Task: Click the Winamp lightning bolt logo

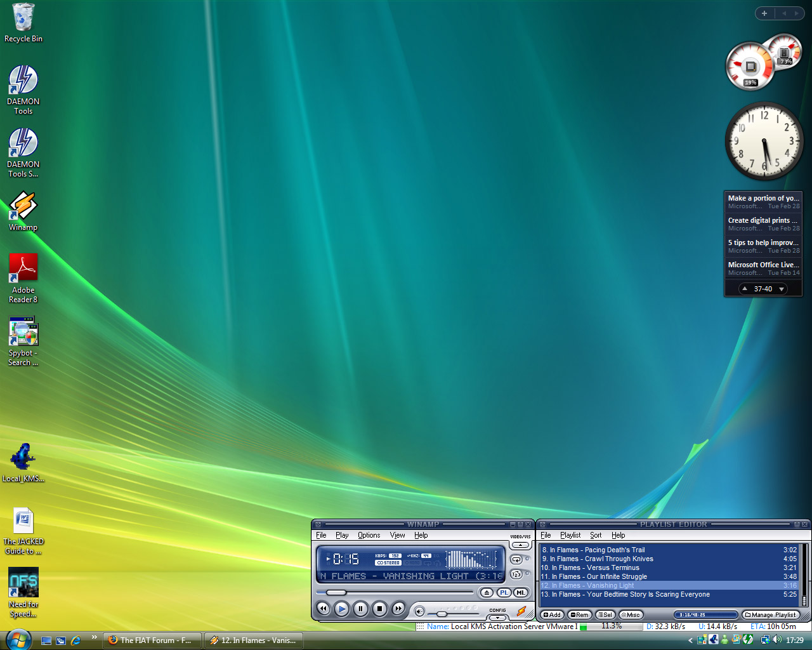Action: click(521, 611)
